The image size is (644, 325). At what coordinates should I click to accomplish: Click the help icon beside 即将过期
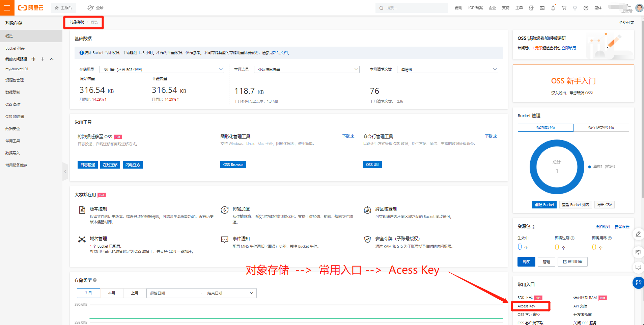click(572, 238)
